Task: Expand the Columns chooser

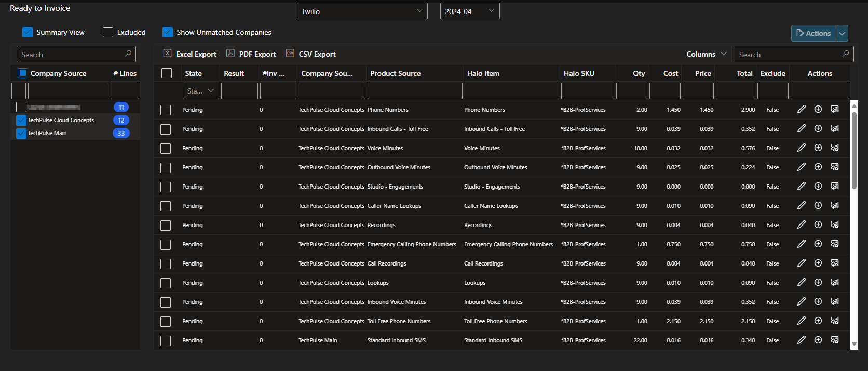Action: point(707,54)
